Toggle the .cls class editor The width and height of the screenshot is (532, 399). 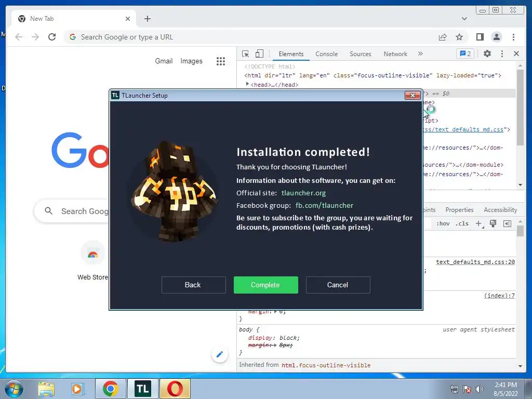462,223
